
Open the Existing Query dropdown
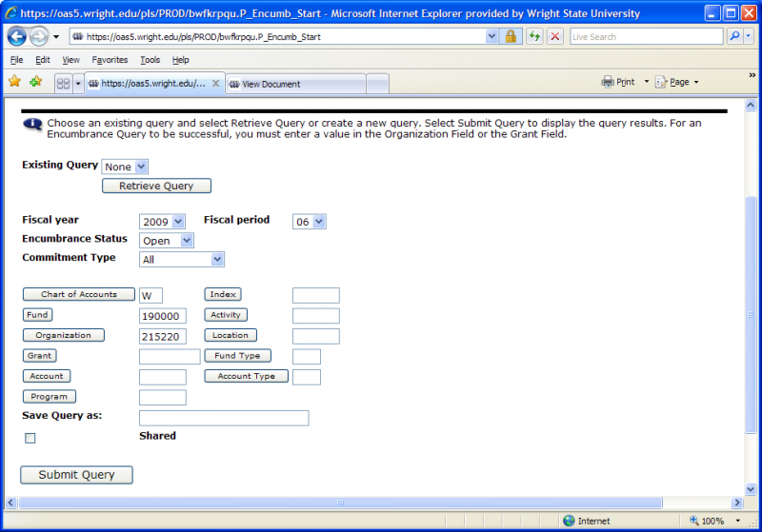click(x=125, y=167)
